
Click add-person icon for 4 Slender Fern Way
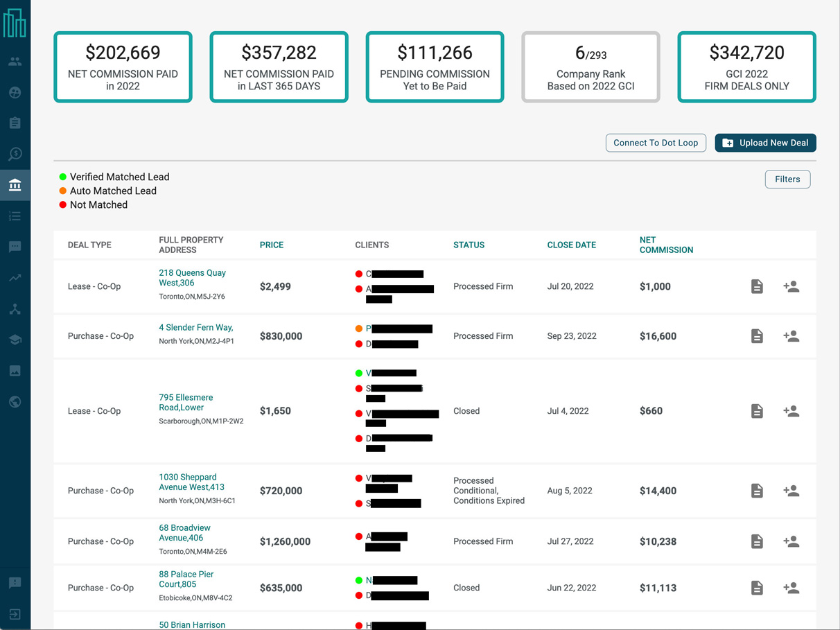791,336
